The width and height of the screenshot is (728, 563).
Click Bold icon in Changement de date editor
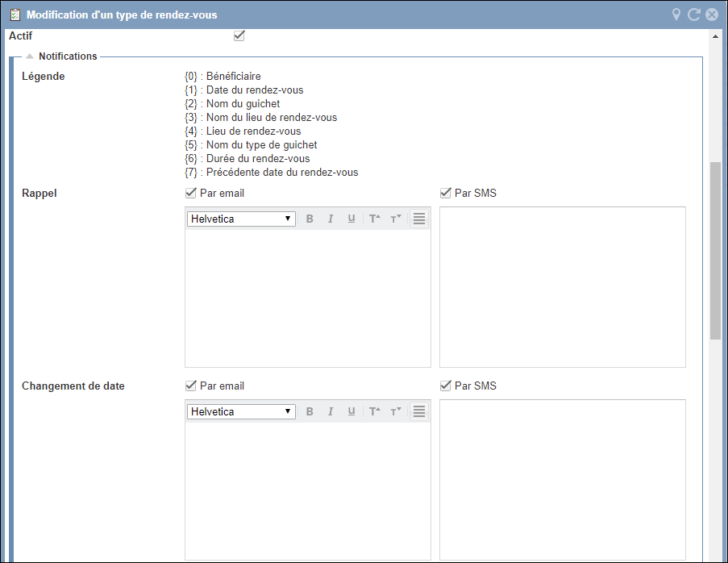pos(310,411)
